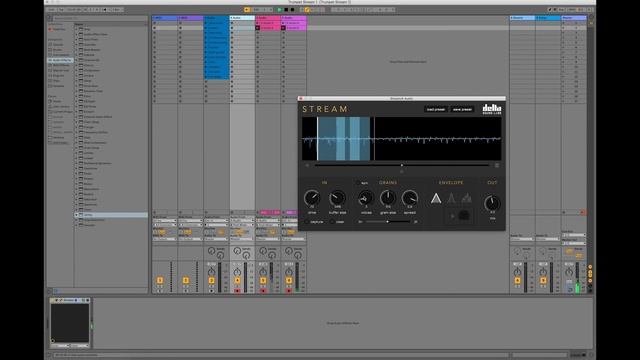Launch the second clip on track 5
640x360 pixels.
[258, 28]
